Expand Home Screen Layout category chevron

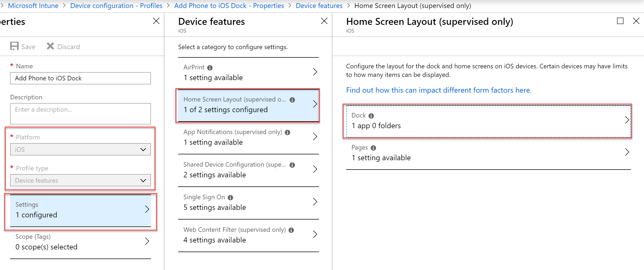(315, 104)
